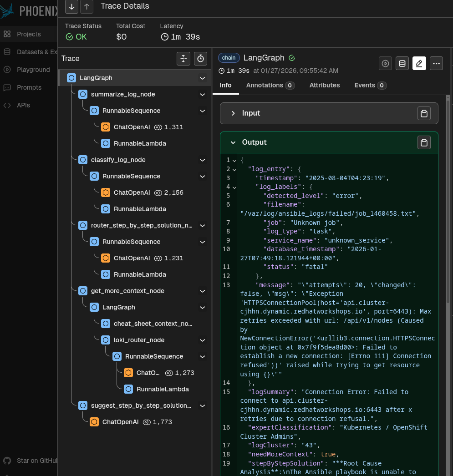The image size is (453, 476).
Task: Click the next trace up-arrow button
Action: [x=87, y=6]
